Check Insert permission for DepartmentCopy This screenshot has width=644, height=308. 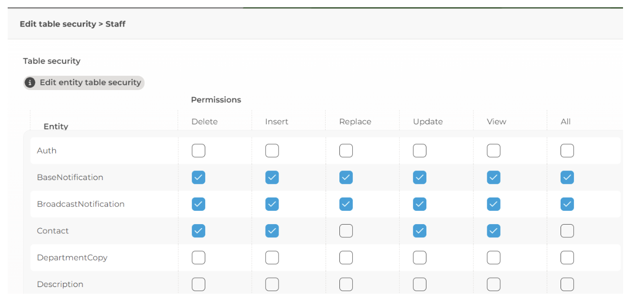coord(272,257)
